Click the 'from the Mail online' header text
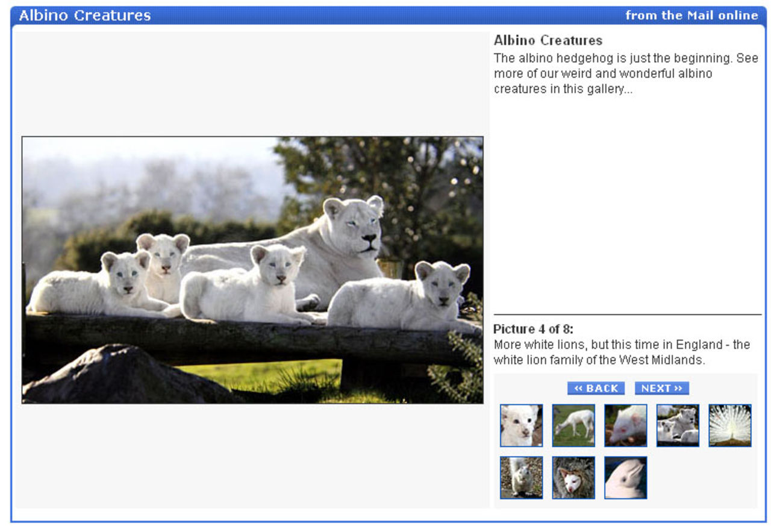771x532 pixels. pyautogui.click(x=691, y=16)
